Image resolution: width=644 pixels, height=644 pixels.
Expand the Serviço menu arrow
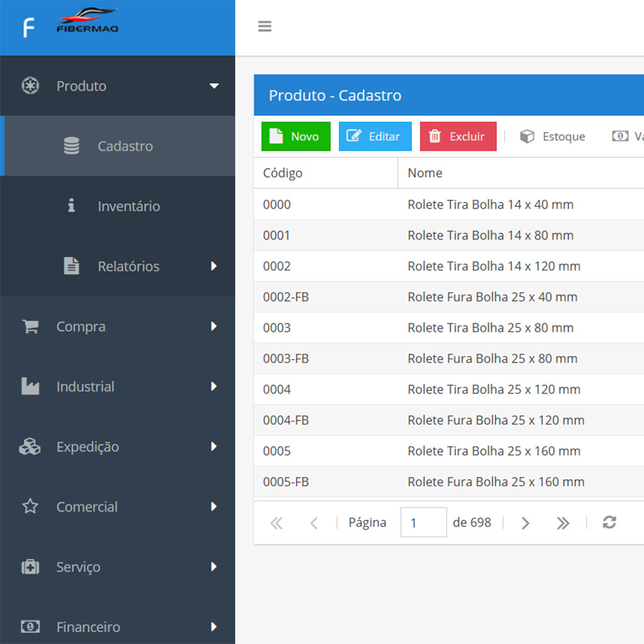[x=213, y=567]
